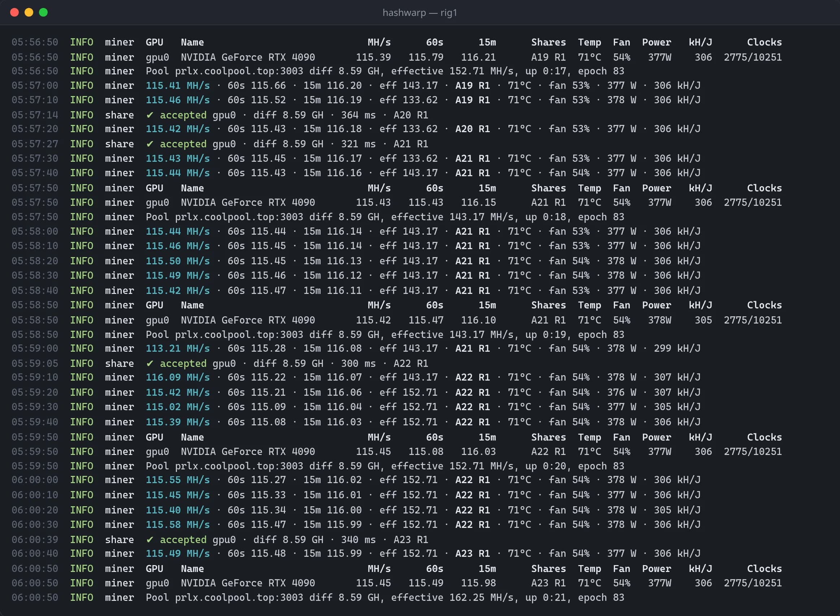
Task: Click the 2775/10251 clocks at 05:57:50
Action: pos(753,203)
